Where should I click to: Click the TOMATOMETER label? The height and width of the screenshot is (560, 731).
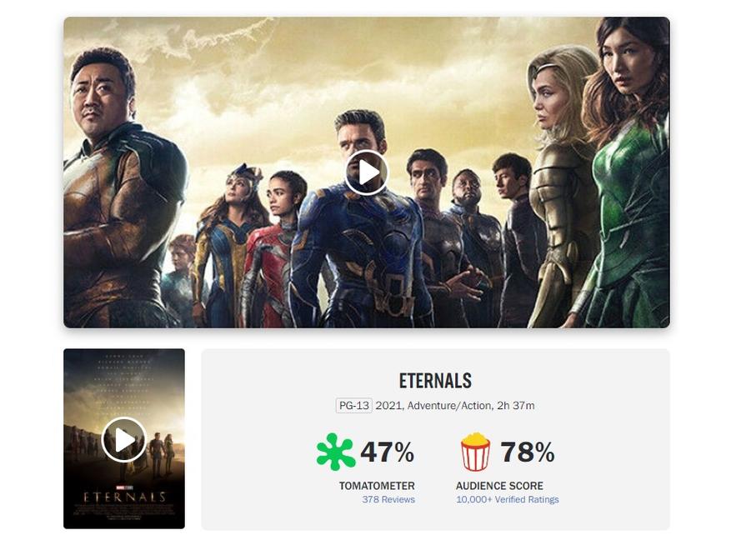[377, 486]
